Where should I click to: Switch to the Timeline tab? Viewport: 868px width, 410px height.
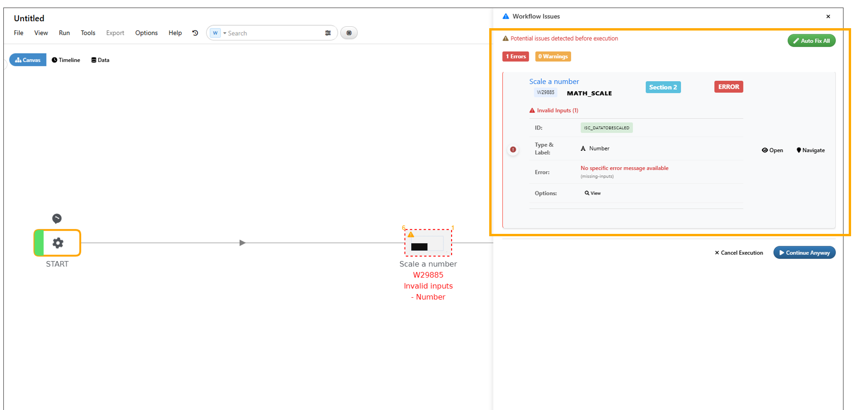point(66,60)
